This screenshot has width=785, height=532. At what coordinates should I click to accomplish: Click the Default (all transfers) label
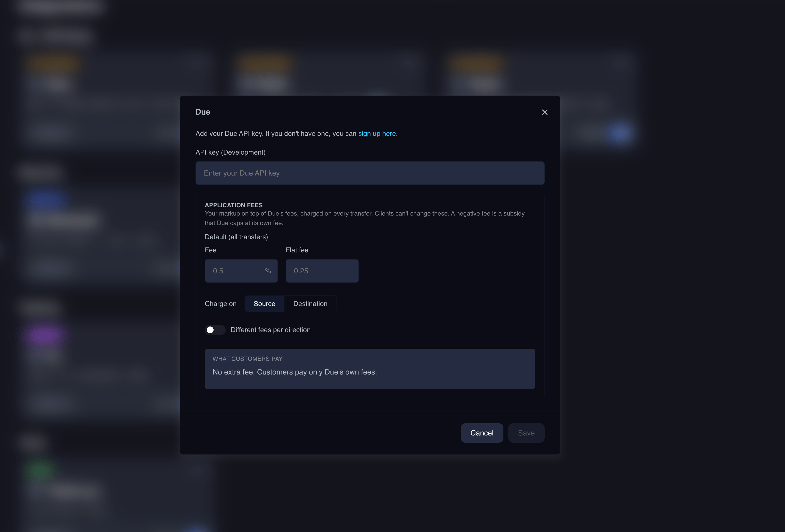click(x=236, y=237)
